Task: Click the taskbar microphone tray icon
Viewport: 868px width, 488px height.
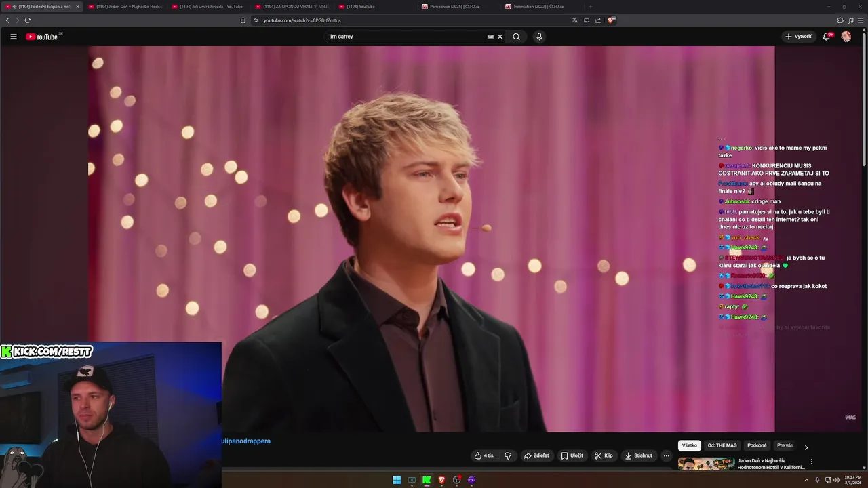Action: (817, 480)
